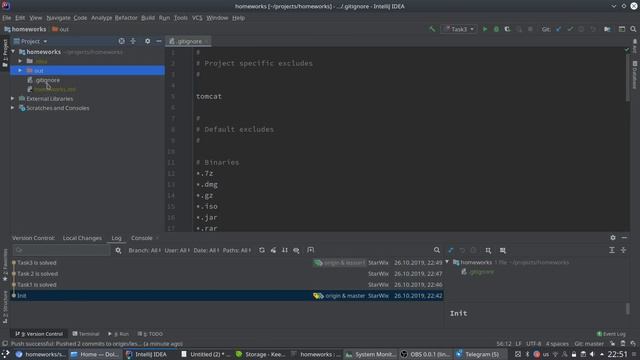Open the File menu
Screen dimensions: 640x360
click(x=7, y=18)
